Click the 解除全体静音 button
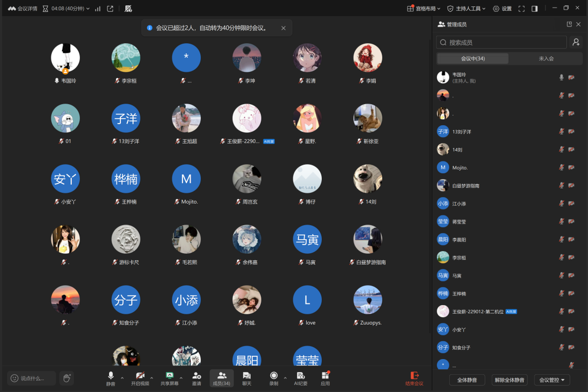 [510, 380]
